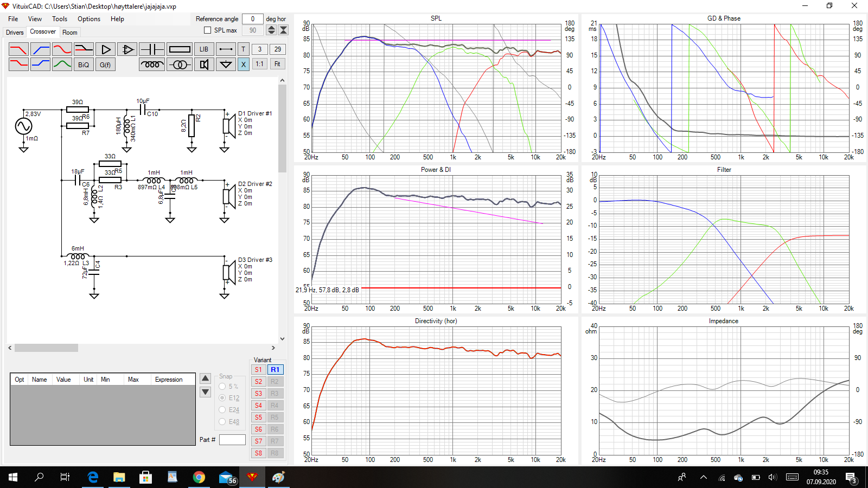The height and width of the screenshot is (488, 868).
Task: Select the E24 snap radio button
Action: click(x=222, y=410)
